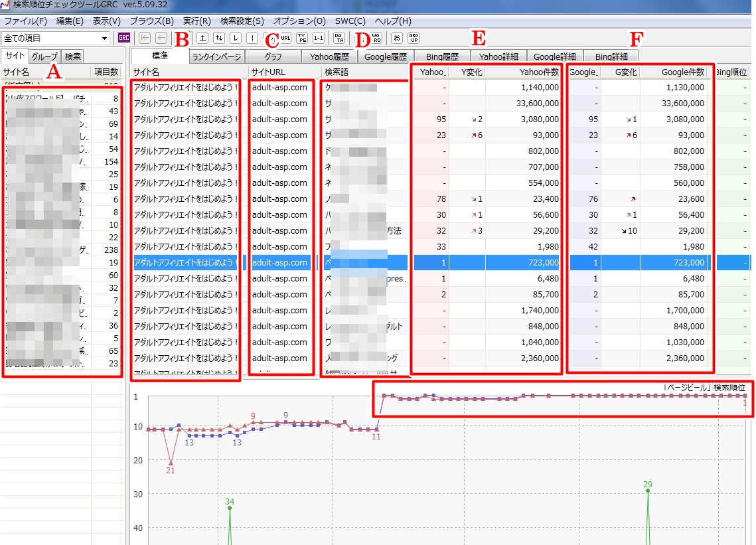Viewport: 756px width, 545px height.
Task: Click the up-down arrows sort icon
Action: (219, 38)
